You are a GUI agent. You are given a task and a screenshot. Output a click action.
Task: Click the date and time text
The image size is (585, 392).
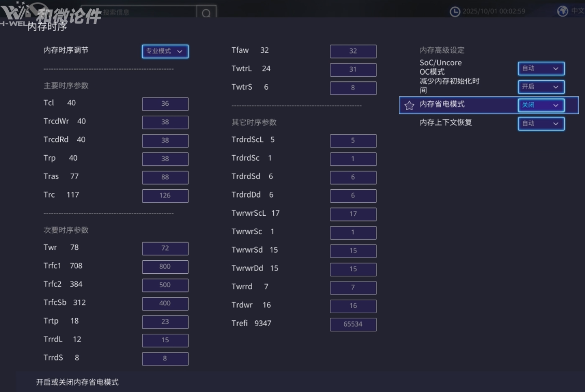click(x=494, y=11)
